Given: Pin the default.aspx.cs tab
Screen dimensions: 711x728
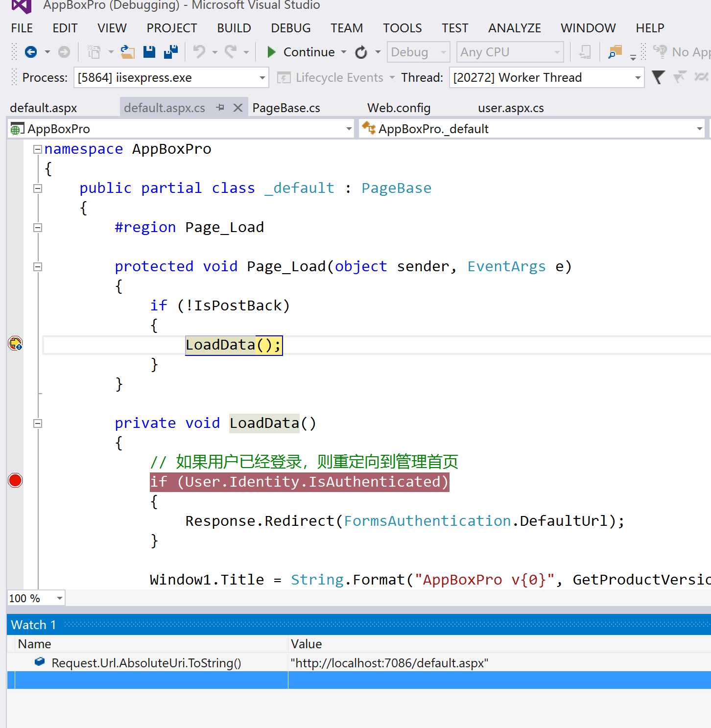Looking at the screenshot, I should [220, 107].
